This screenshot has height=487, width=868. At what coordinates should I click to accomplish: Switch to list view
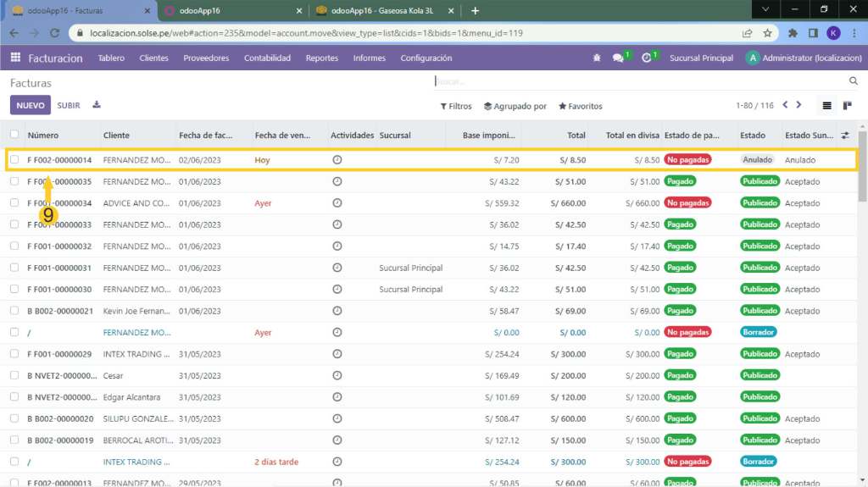pyautogui.click(x=827, y=106)
